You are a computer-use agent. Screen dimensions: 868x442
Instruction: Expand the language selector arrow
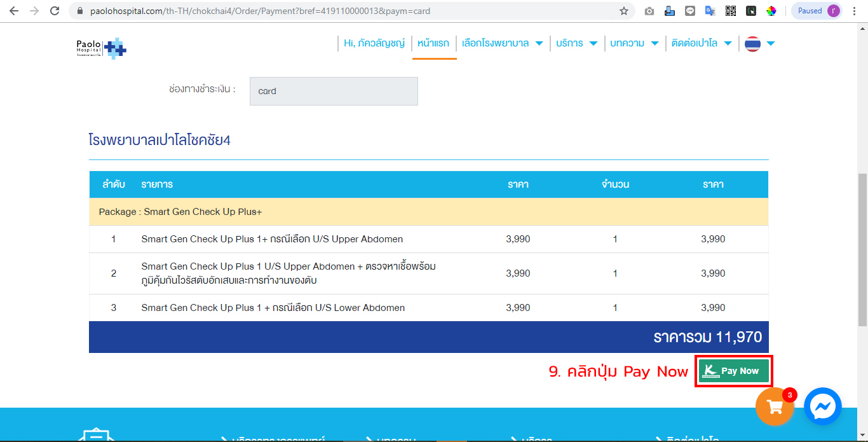(771, 44)
